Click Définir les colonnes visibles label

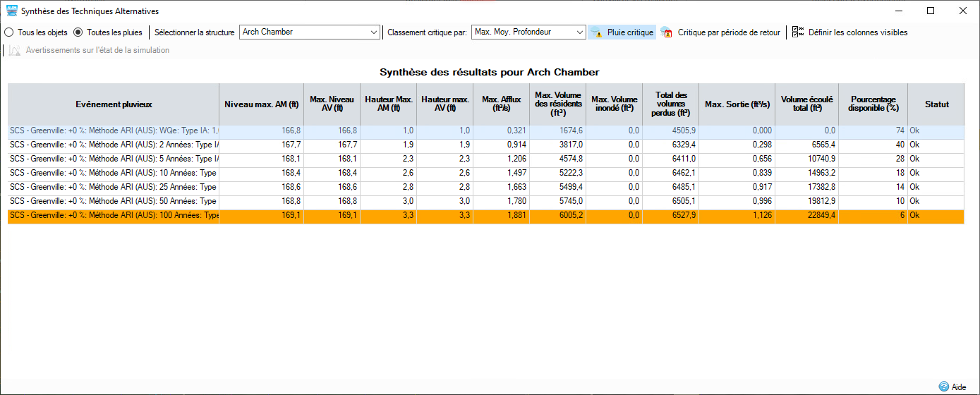coord(858,32)
